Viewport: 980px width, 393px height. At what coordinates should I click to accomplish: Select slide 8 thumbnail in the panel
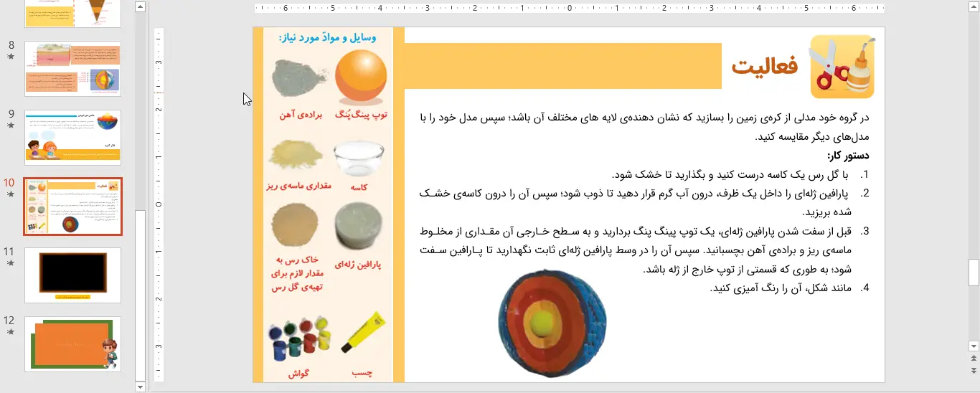72,69
